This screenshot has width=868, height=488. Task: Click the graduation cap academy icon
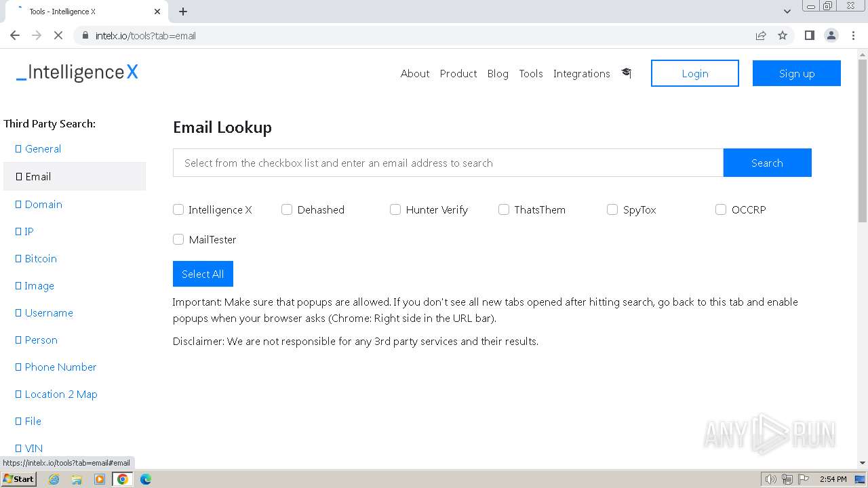coord(626,73)
